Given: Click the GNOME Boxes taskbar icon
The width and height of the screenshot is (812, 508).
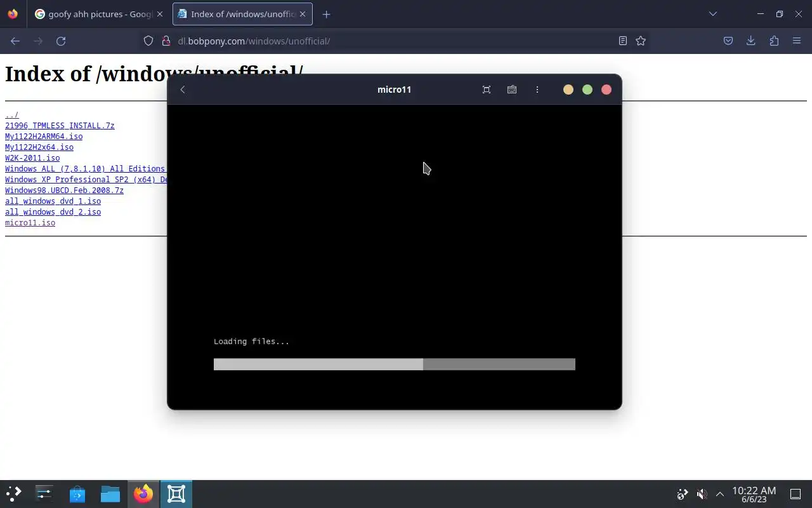Looking at the screenshot, I should tap(176, 494).
